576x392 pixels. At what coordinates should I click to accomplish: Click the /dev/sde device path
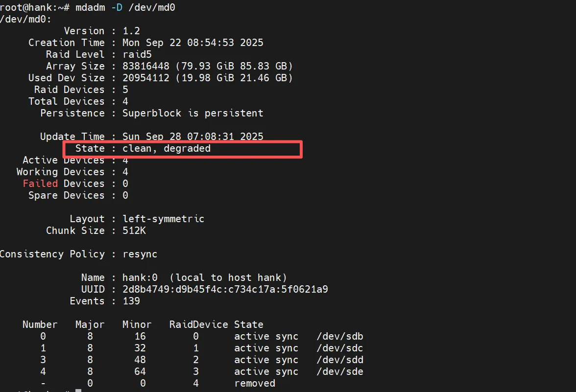tap(339, 371)
